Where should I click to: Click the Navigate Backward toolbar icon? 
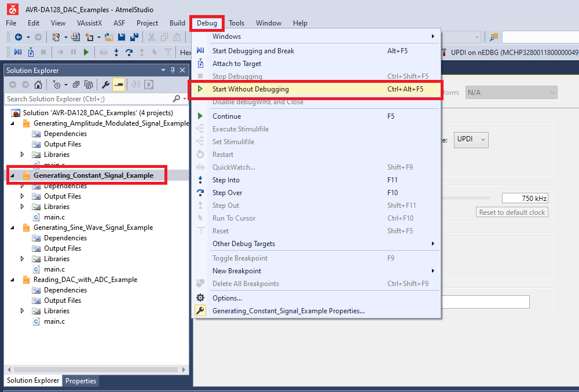tap(18, 37)
